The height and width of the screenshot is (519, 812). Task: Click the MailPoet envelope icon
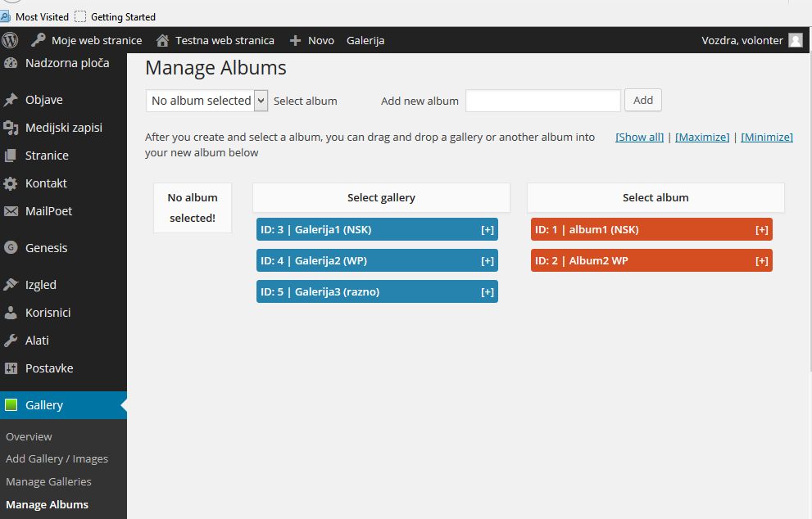point(11,211)
